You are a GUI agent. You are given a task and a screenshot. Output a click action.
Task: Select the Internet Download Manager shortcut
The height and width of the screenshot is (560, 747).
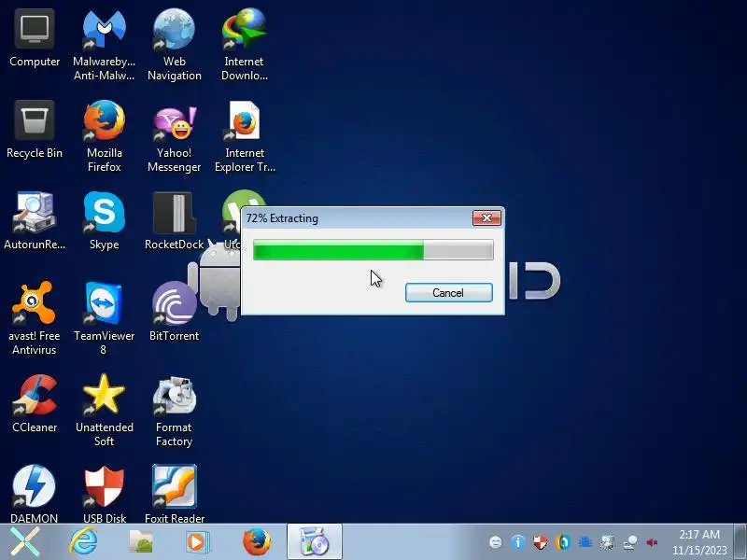(245, 44)
